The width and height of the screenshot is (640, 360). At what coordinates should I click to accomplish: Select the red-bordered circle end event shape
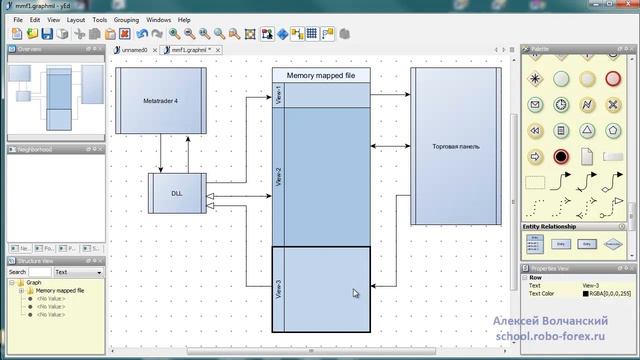[x=613, y=79]
